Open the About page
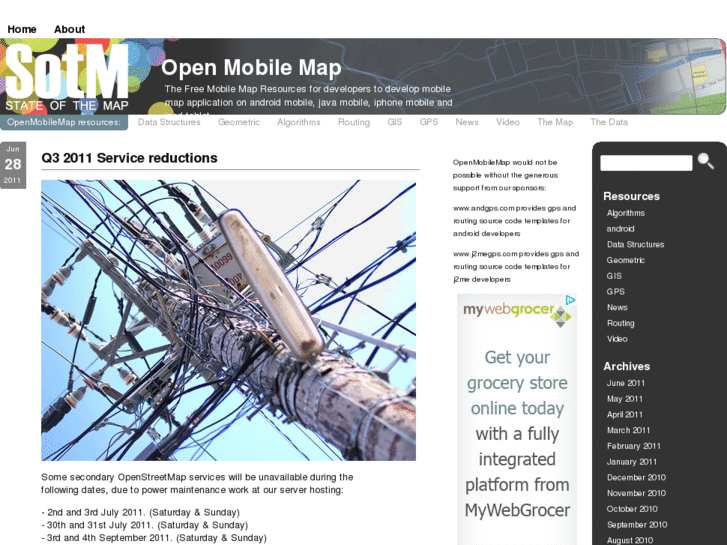The width and height of the screenshot is (727, 545). pos(70,29)
